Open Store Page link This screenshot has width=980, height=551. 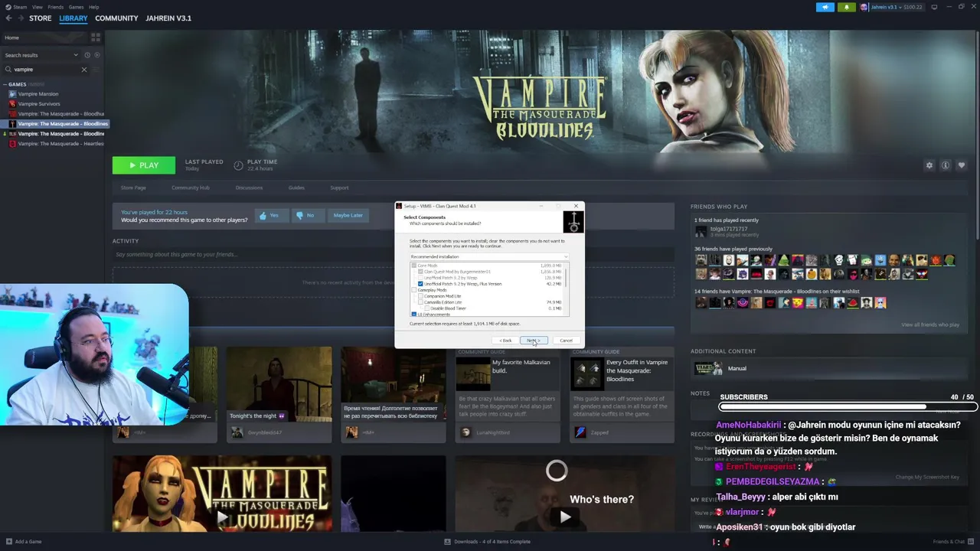point(133,187)
